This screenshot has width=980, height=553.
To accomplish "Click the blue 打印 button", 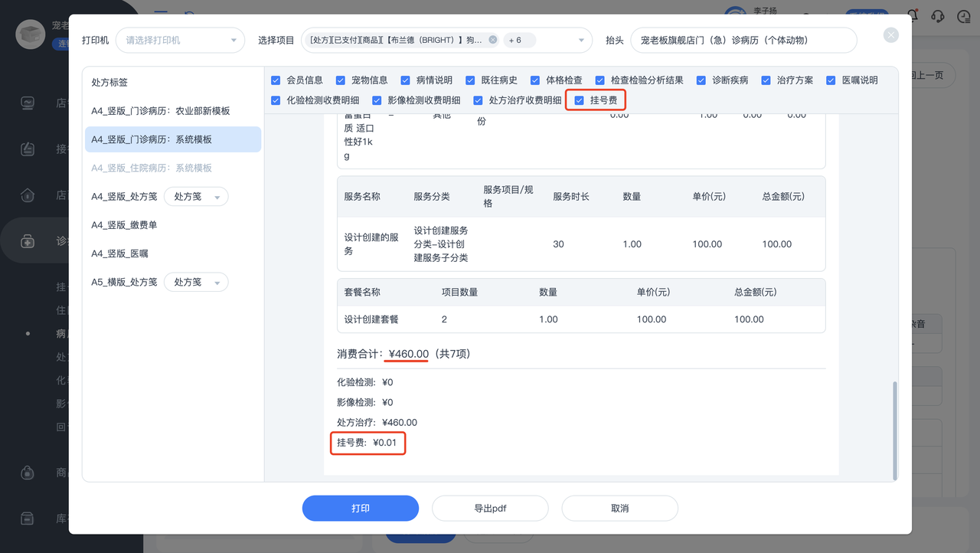I will (360, 508).
